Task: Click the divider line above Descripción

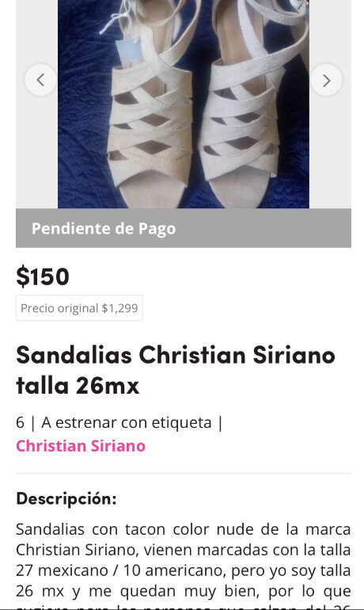Action: click(x=184, y=474)
